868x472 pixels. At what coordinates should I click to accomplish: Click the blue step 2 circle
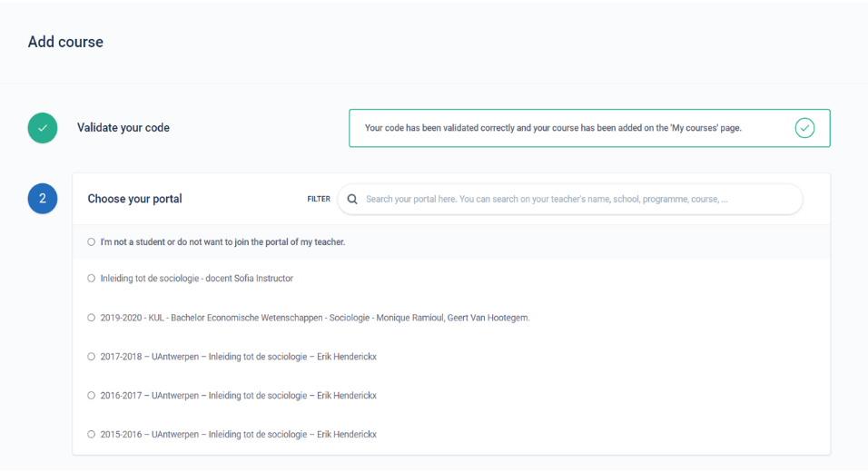pyautogui.click(x=43, y=199)
